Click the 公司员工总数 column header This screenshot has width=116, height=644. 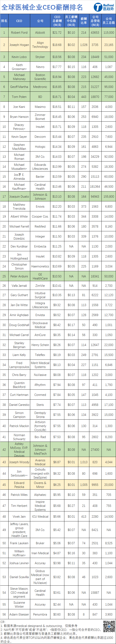(x=109, y=21)
